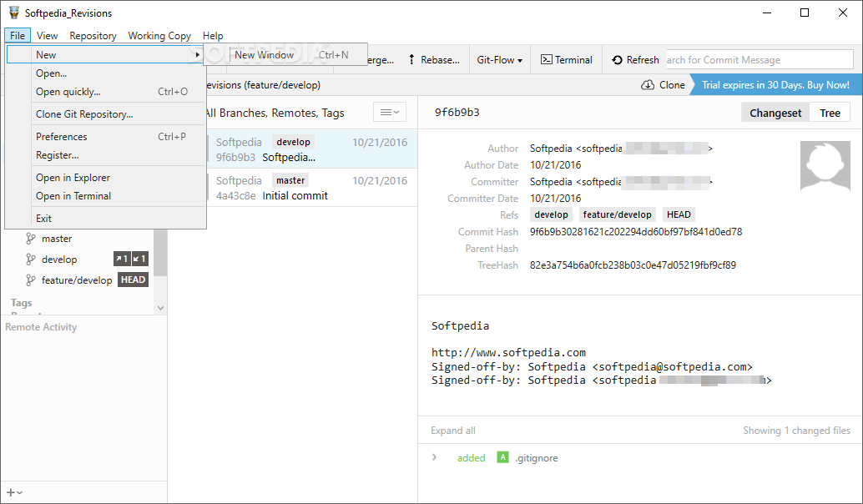Click the HEAD ref label in details

[x=679, y=214]
